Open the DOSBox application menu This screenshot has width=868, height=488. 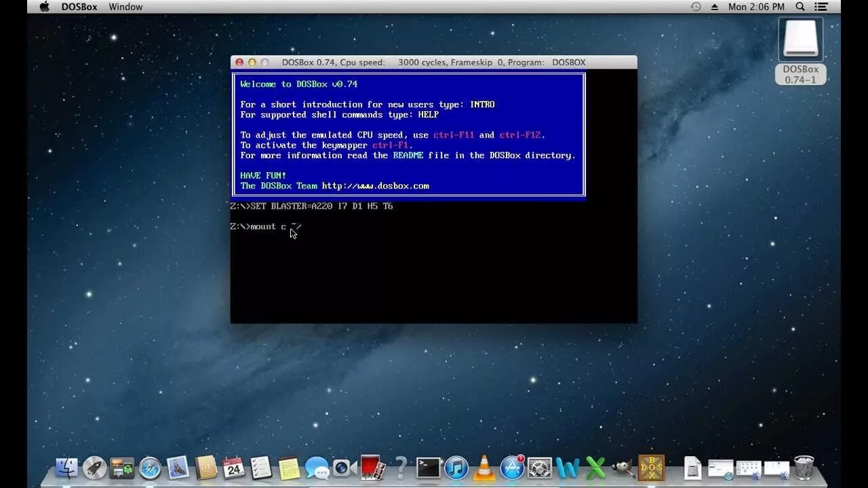click(x=79, y=7)
